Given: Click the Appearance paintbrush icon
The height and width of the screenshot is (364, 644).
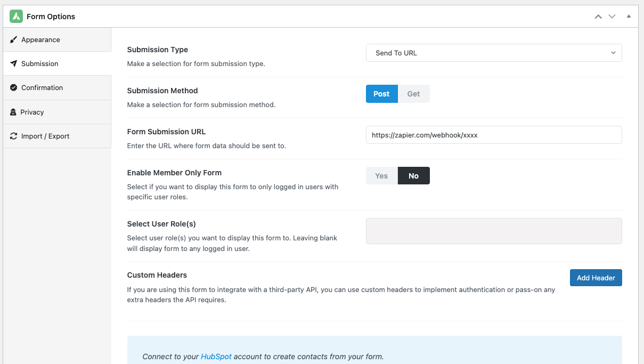Looking at the screenshot, I should [13, 40].
